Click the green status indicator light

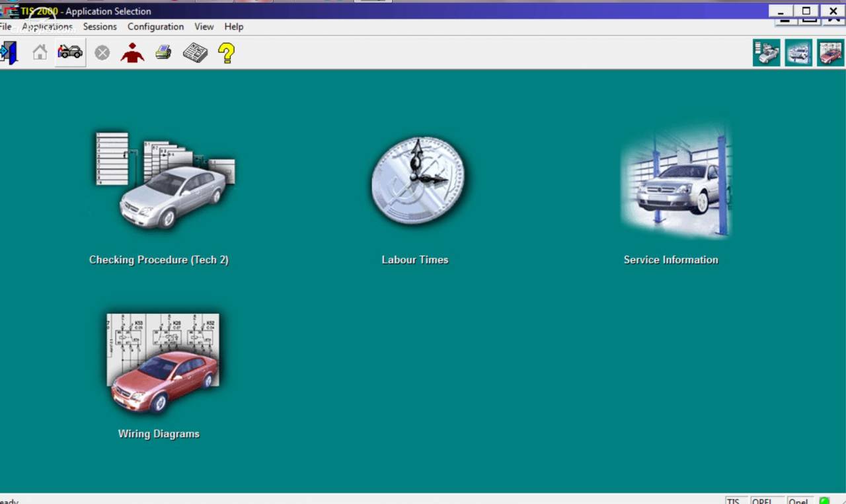824,501
